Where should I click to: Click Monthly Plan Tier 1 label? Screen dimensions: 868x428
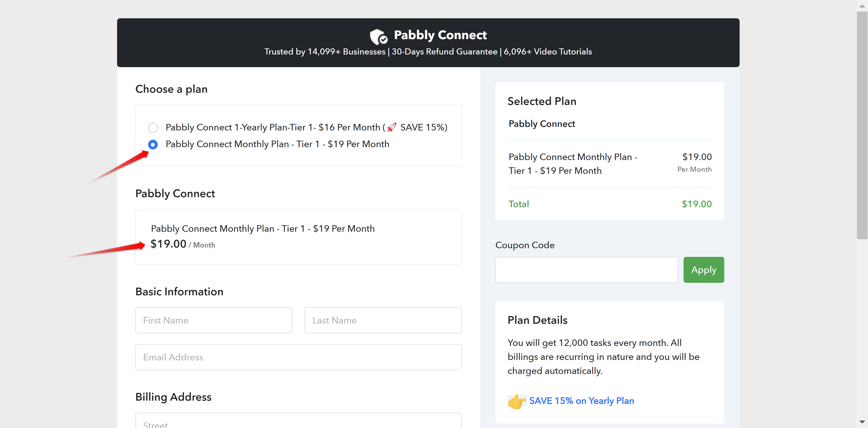pos(277,144)
